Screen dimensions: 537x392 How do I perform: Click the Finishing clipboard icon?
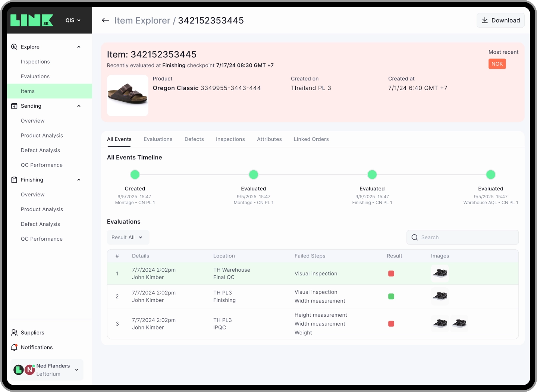(14, 180)
